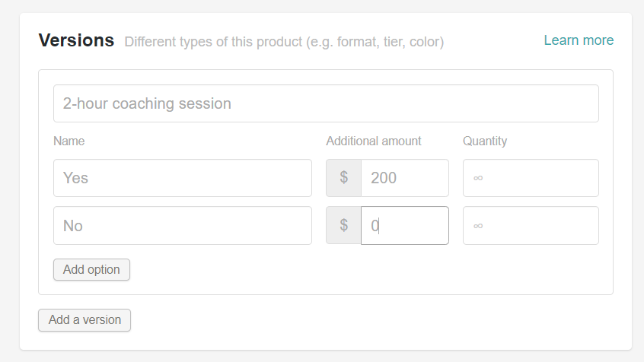
Task: Click the 0 additional amount field
Action: [404, 226]
